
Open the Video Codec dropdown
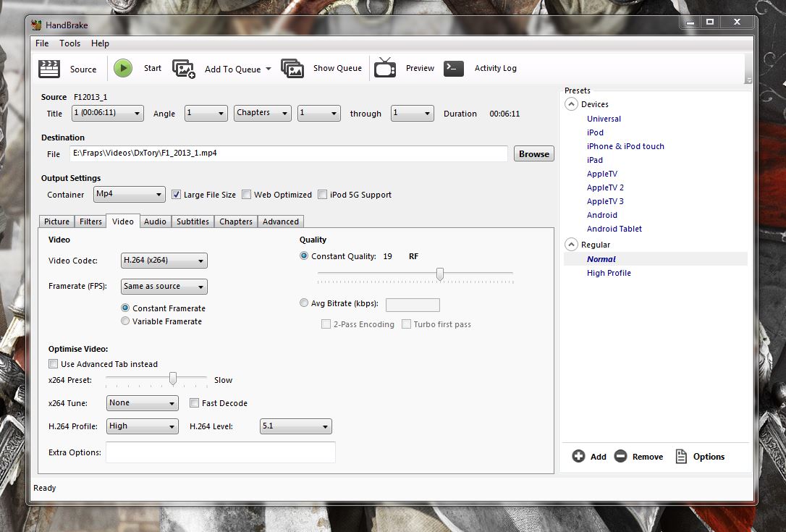pos(164,261)
